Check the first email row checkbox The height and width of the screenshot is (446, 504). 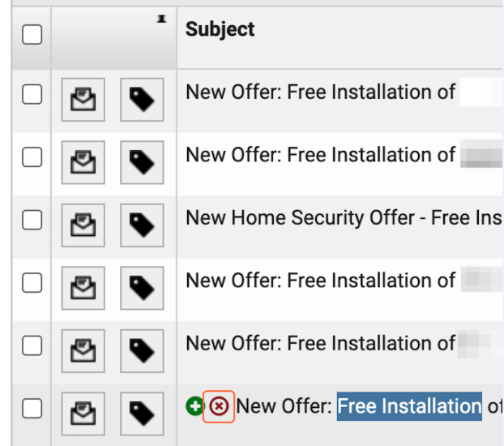32,94
